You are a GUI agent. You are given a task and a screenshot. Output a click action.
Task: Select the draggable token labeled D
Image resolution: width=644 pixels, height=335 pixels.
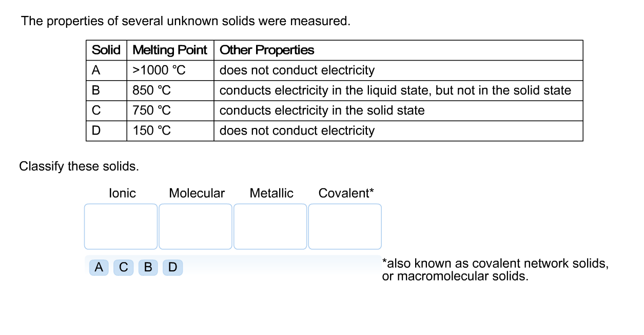tap(172, 267)
